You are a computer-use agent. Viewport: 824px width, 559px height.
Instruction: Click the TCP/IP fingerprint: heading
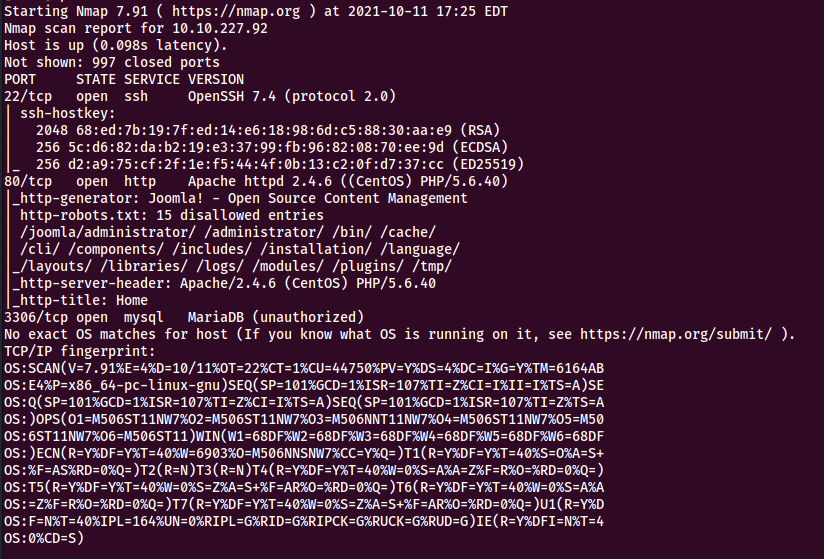(80, 351)
